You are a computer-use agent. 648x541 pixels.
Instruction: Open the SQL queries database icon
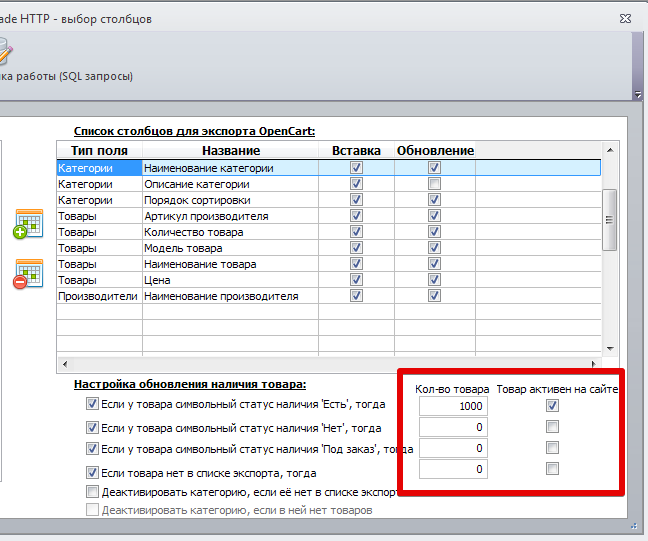pos(5,51)
